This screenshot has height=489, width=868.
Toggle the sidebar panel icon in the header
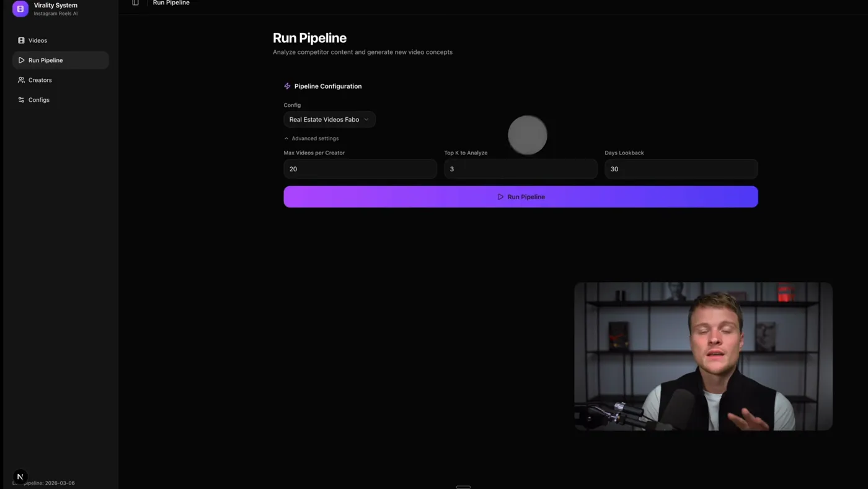[135, 2]
